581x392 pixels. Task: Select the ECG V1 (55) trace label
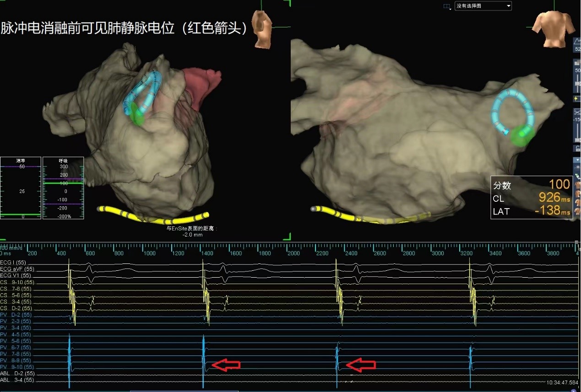[16, 275]
